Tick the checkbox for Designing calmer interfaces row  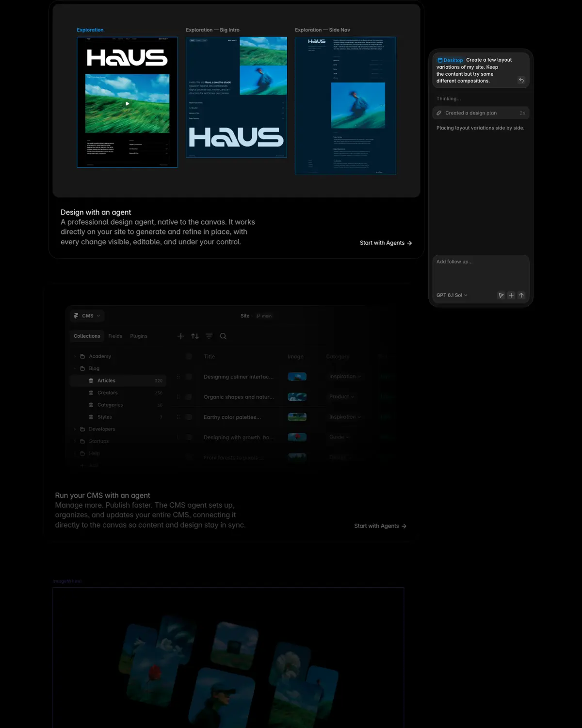(x=189, y=377)
